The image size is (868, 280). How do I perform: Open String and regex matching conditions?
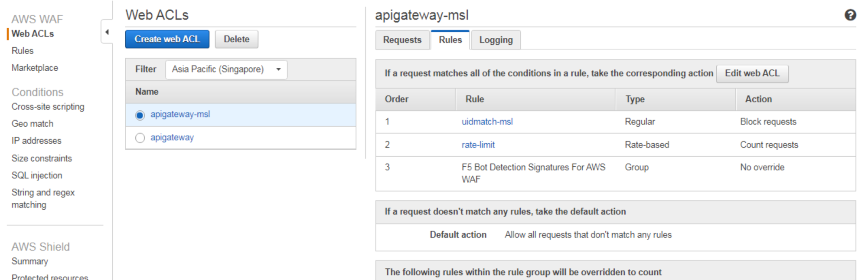click(x=43, y=192)
